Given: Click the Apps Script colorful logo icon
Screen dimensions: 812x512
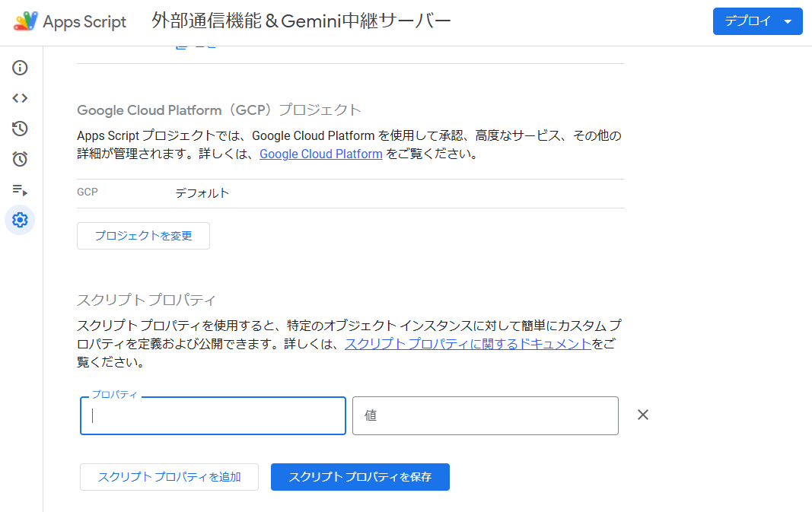Looking at the screenshot, I should pyautogui.click(x=25, y=21).
